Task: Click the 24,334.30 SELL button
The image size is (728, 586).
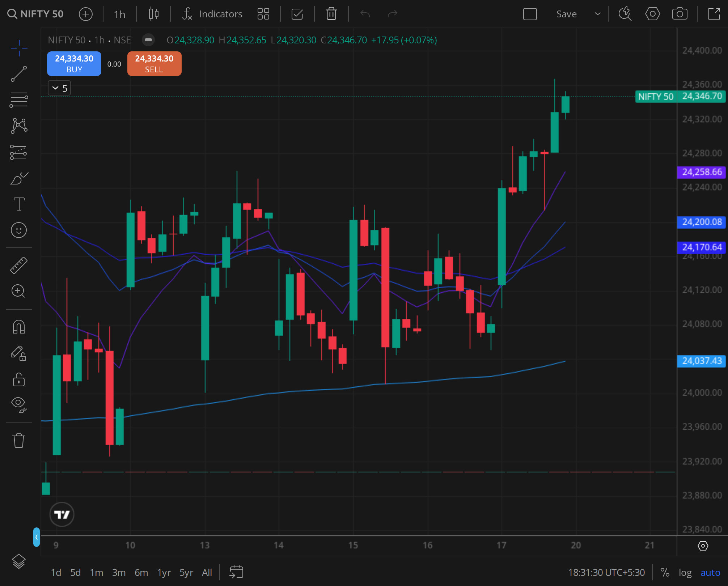Action: pyautogui.click(x=155, y=64)
